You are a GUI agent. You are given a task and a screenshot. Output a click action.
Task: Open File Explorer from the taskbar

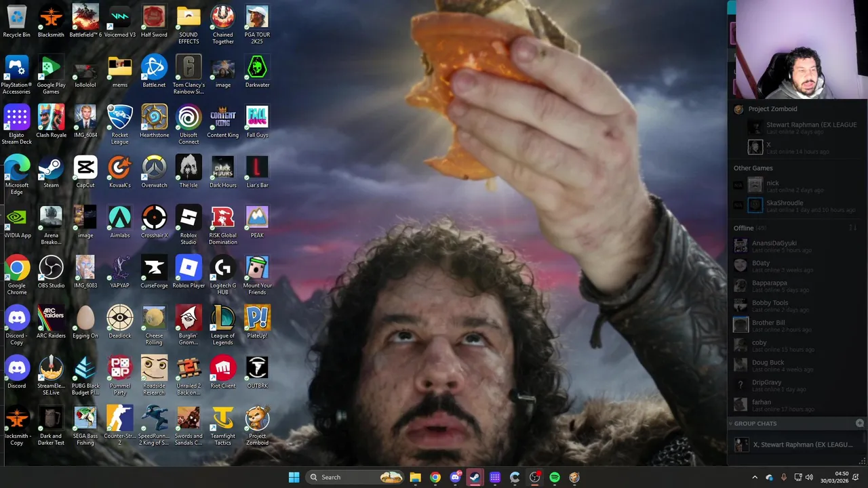tap(415, 477)
